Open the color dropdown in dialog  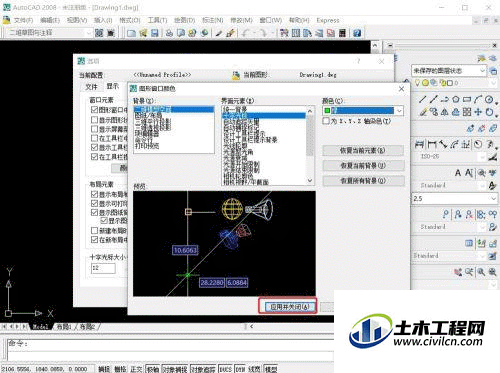pyautogui.click(x=363, y=110)
